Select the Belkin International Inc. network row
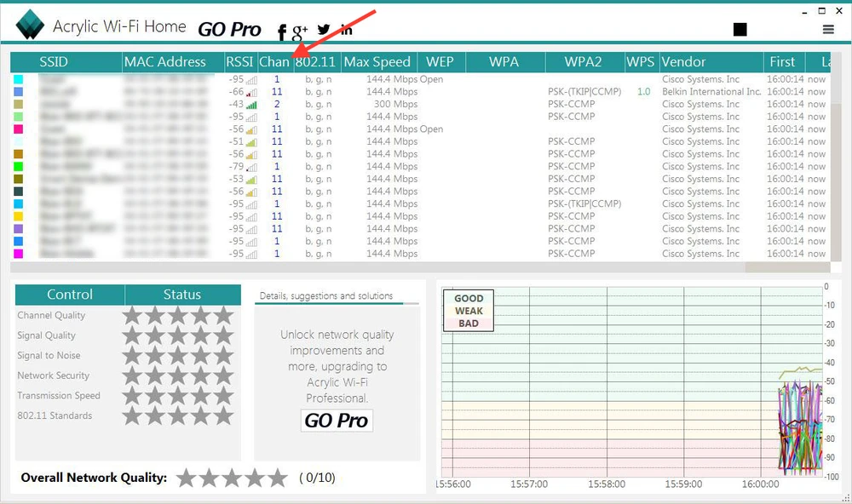This screenshot has width=852, height=504. coord(426,92)
